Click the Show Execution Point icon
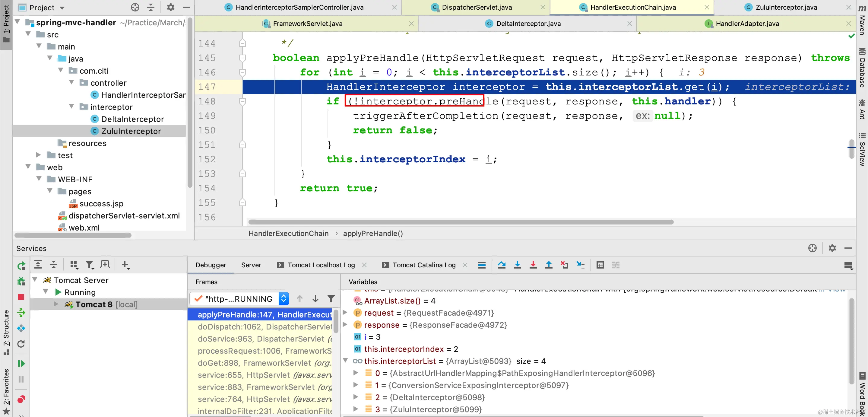The width and height of the screenshot is (868, 417). tap(482, 265)
